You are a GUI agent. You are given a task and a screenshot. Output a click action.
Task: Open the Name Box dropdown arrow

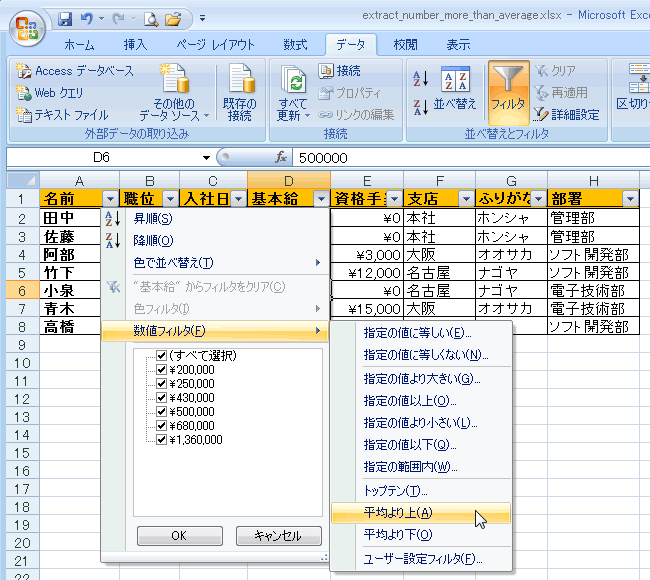(x=206, y=158)
